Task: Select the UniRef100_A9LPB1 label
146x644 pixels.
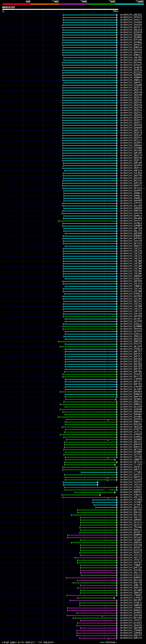Action: [x=131, y=58]
